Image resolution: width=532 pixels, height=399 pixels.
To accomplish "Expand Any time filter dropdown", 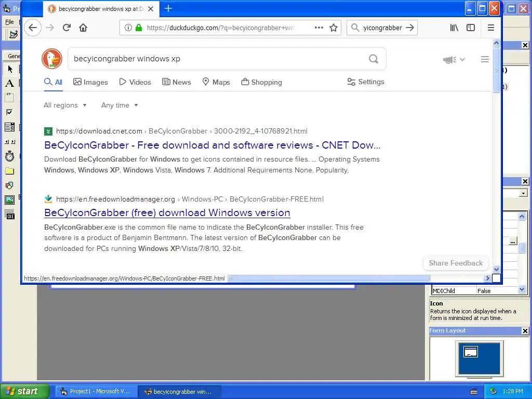I will [120, 105].
